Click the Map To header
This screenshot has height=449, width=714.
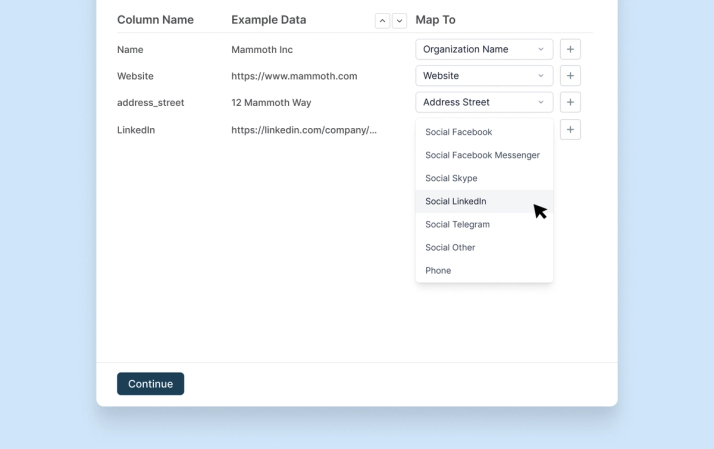click(x=435, y=20)
